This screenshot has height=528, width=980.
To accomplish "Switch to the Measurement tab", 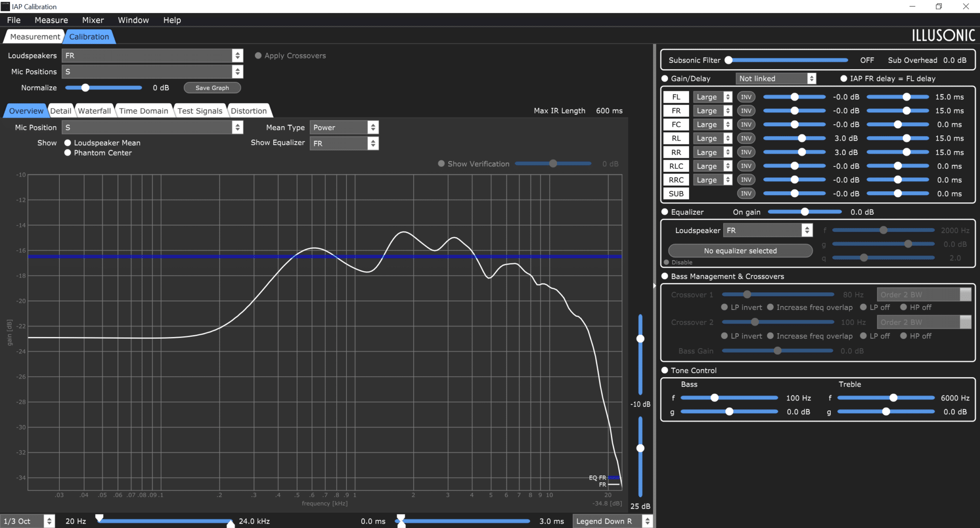I will coord(35,37).
